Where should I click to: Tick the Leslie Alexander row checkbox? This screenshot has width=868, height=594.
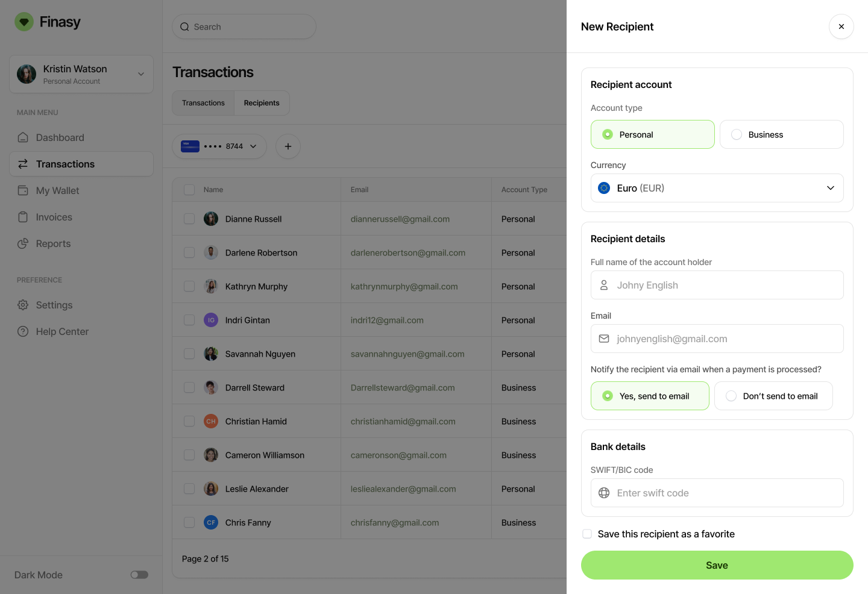(189, 489)
